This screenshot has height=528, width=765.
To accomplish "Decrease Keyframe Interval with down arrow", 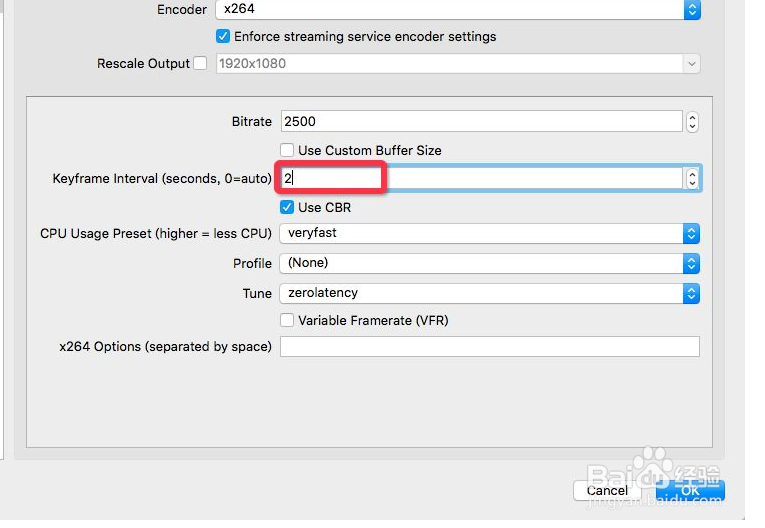I will 692,183.
